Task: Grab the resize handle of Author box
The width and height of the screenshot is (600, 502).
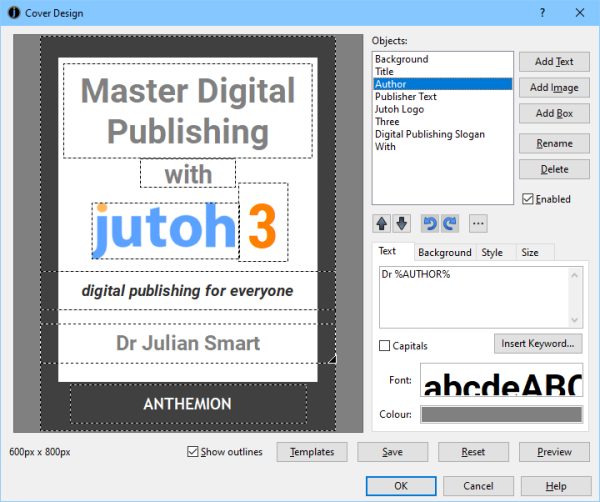Action: (332, 359)
